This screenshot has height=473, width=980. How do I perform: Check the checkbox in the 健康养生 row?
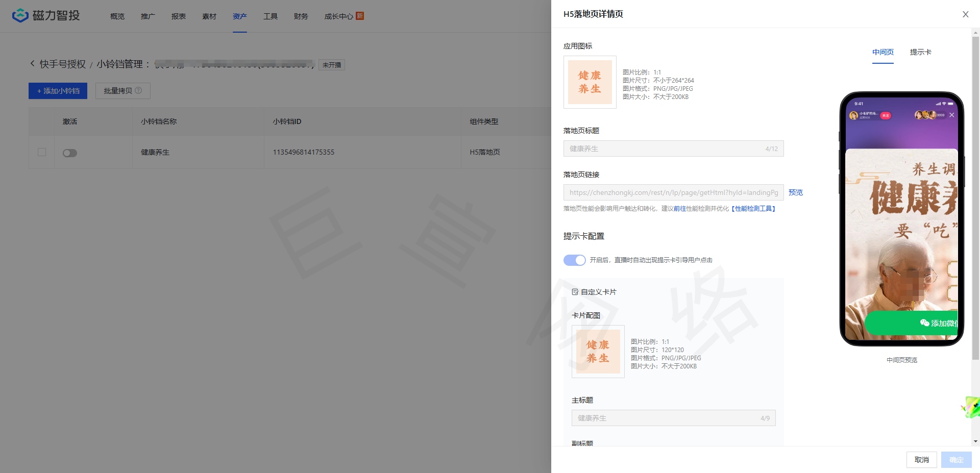pos(42,152)
